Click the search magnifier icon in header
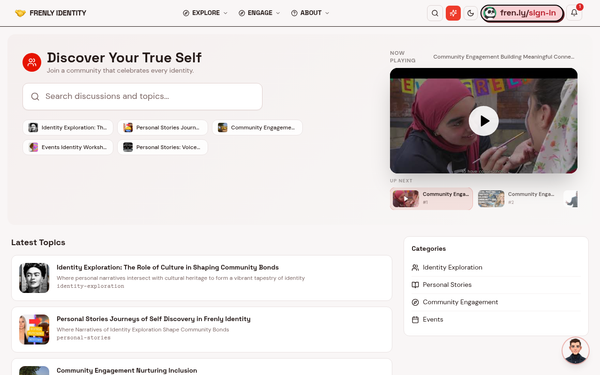600x375 pixels. (x=435, y=13)
